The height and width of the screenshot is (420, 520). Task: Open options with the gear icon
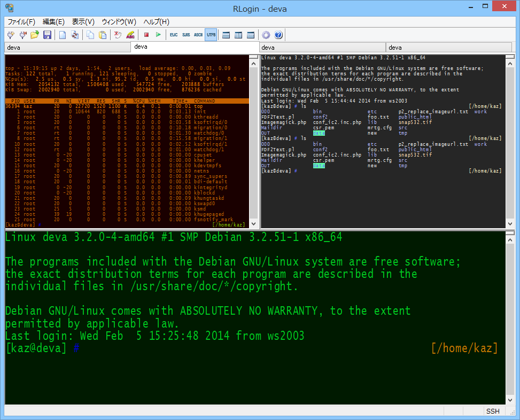pos(266,35)
